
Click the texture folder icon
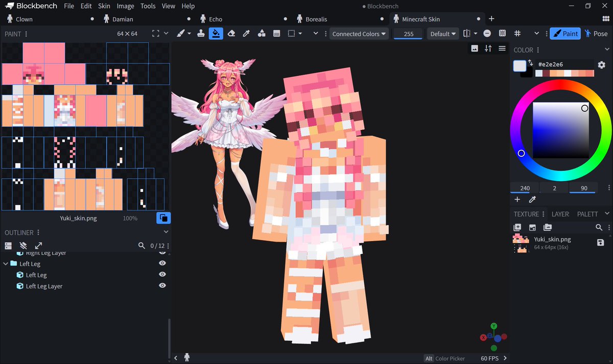548,227
